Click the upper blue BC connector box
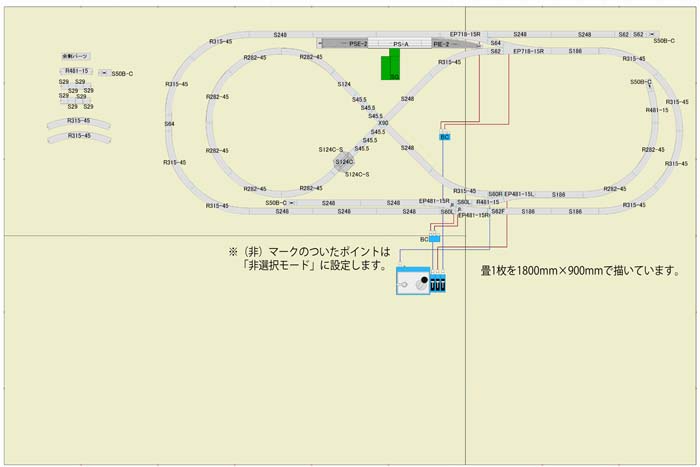The height and width of the screenshot is (467, 700). point(445,136)
